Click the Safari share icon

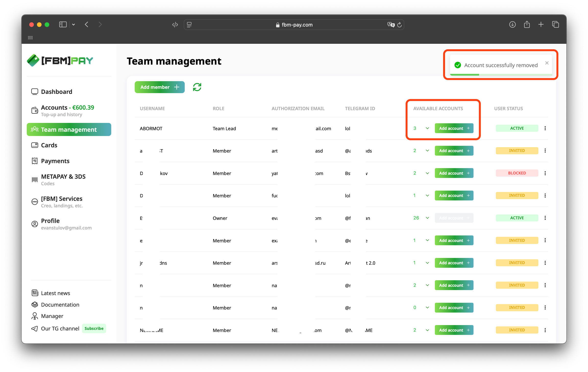point(527,24)
